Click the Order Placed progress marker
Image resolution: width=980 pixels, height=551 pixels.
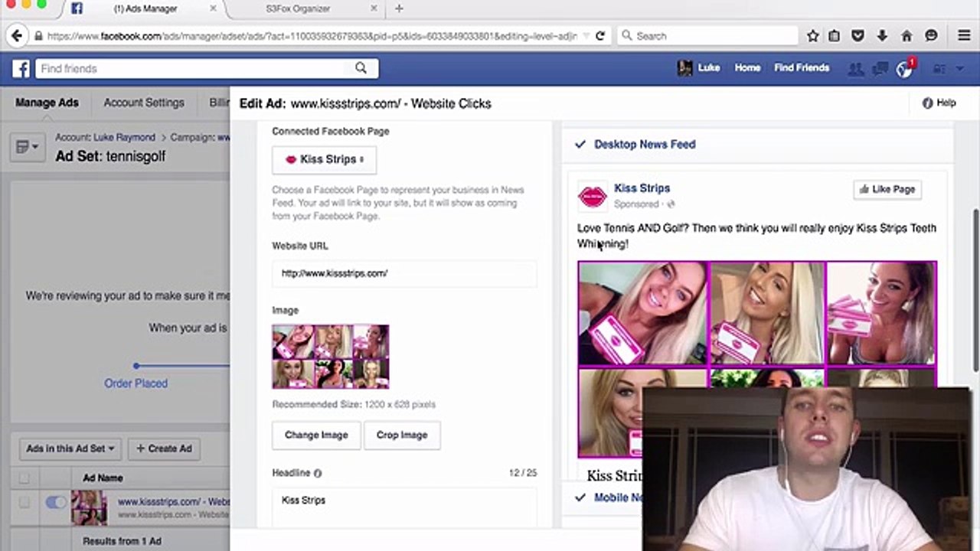136,367
